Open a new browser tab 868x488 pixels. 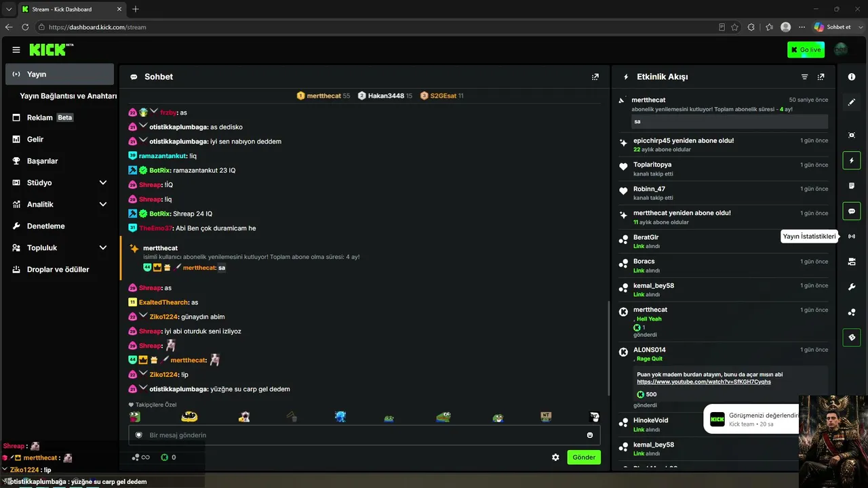point(136,9)
